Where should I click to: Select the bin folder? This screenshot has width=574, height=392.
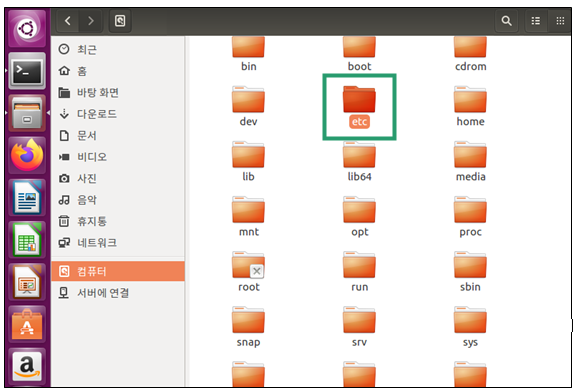[x=248, y=53]
